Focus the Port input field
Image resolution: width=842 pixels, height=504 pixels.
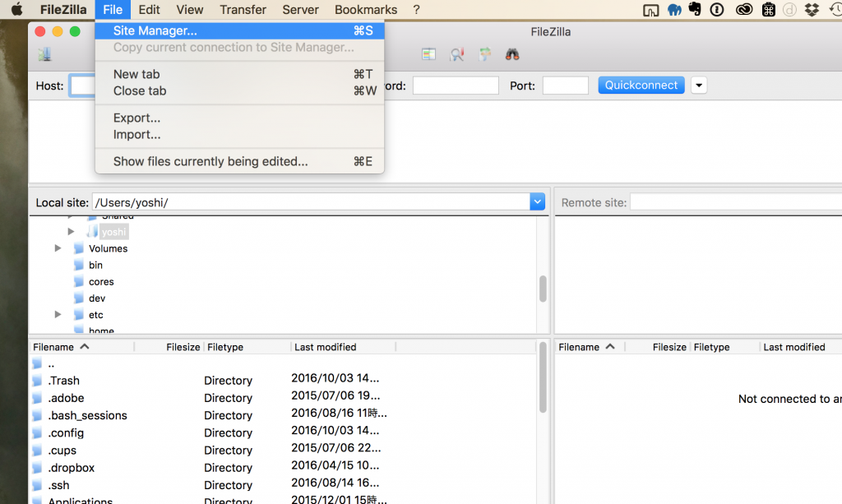(566, 86)
